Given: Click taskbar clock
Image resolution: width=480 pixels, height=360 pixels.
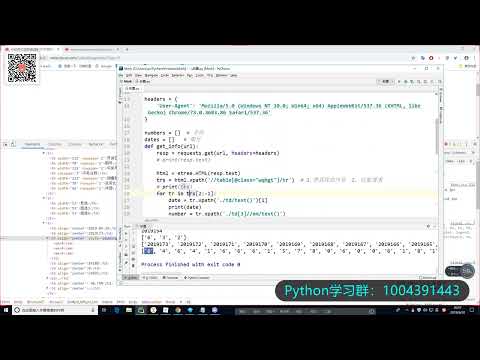Looking at the screenshot, I should (457, 310).
